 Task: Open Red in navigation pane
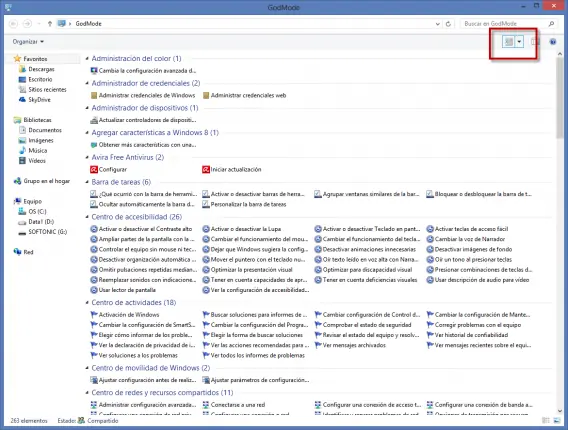[24, 252]
